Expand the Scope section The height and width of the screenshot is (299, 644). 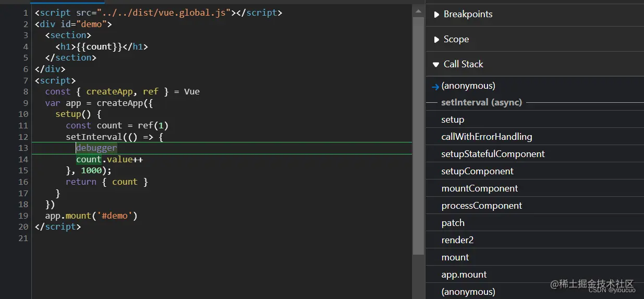(x=534, y=39)
